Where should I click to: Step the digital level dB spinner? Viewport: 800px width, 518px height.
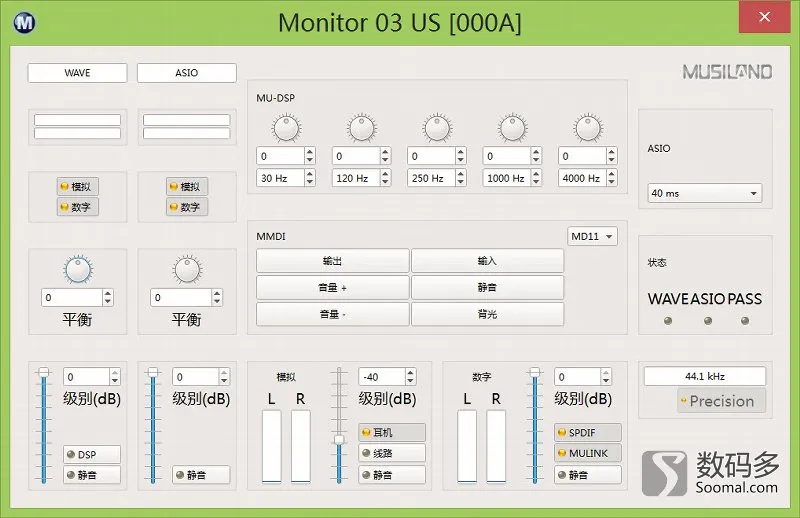pos(606,377)
